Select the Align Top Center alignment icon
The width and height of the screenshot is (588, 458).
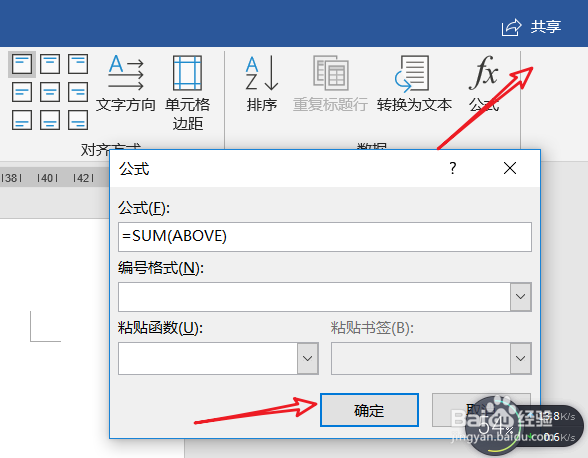(50, 64)
